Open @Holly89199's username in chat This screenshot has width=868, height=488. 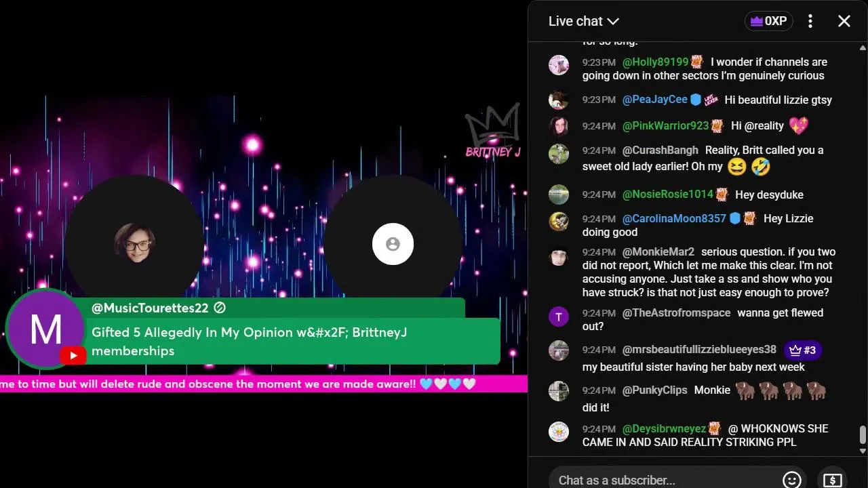click(655, 62)
